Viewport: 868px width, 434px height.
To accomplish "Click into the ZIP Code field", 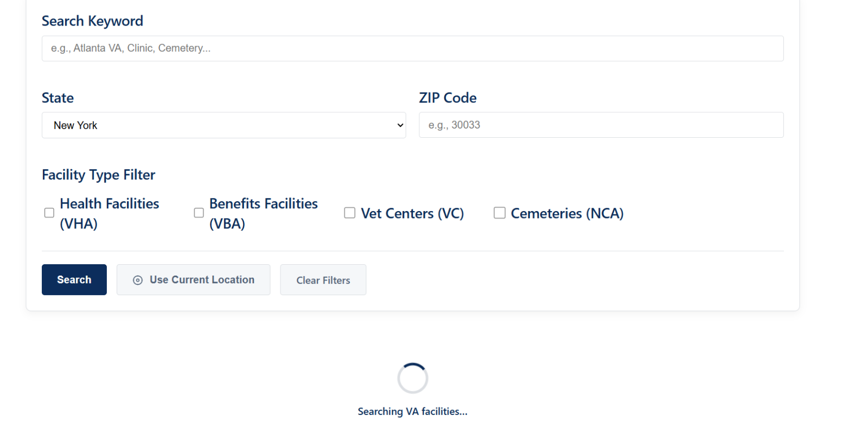I will [x=601, y=125].
